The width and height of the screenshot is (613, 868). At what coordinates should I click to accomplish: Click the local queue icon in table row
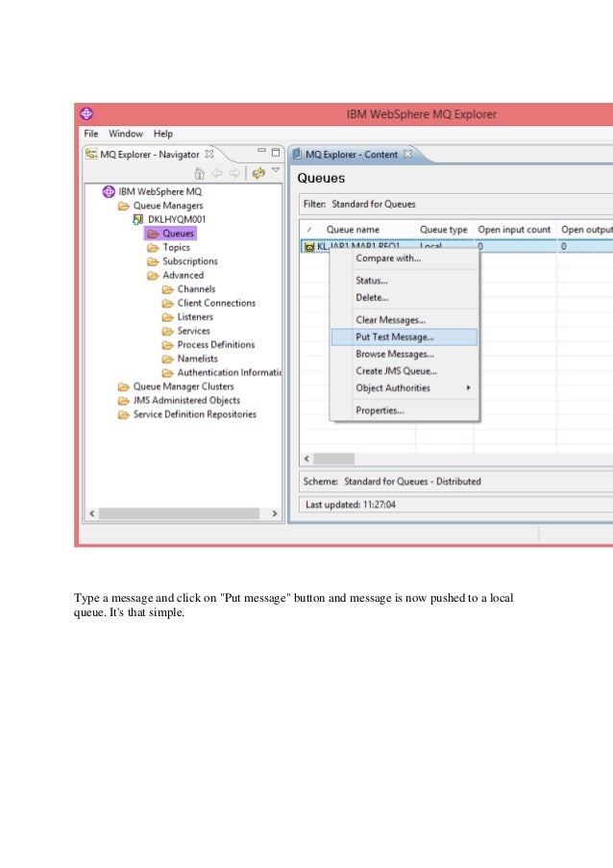[309, 247]
